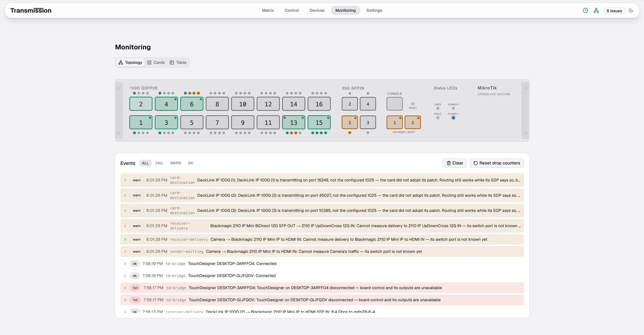Image resolution: width=644 pixels, height=335 pixels.
Task: Click the Transmission logo
Action: coord(31,11)
